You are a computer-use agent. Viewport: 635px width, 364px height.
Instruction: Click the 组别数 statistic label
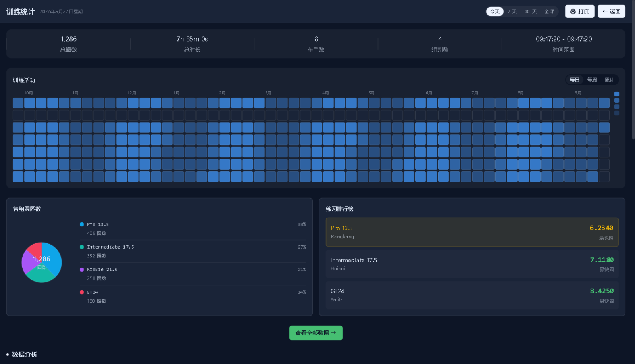pos(440,50)
